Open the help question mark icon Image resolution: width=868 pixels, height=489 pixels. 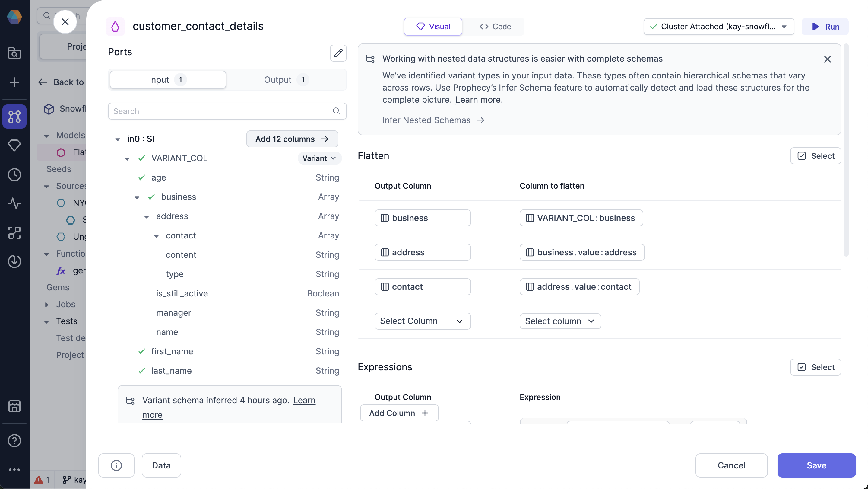pyautogui.click(x=14, y=440)
